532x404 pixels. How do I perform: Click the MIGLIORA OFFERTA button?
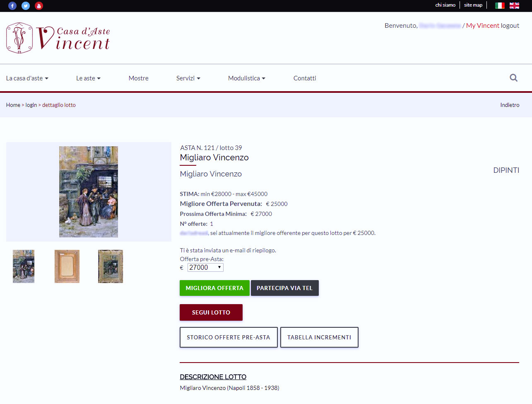coord(214,288)
